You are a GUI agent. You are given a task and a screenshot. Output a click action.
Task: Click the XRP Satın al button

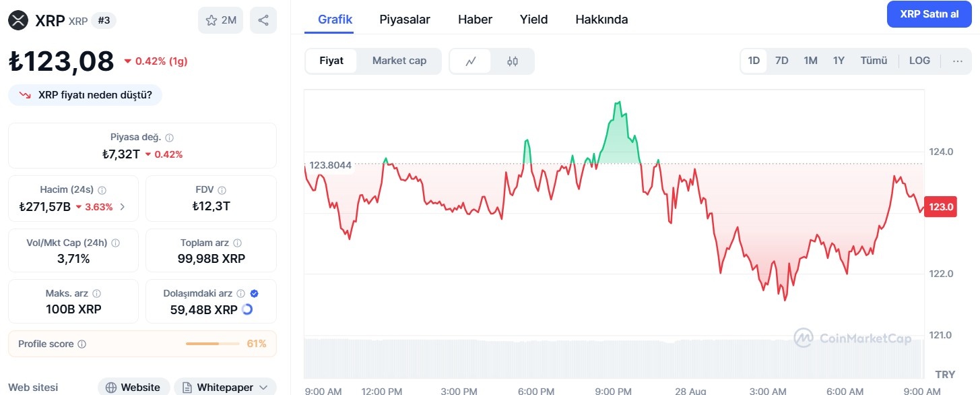[929, 14]
